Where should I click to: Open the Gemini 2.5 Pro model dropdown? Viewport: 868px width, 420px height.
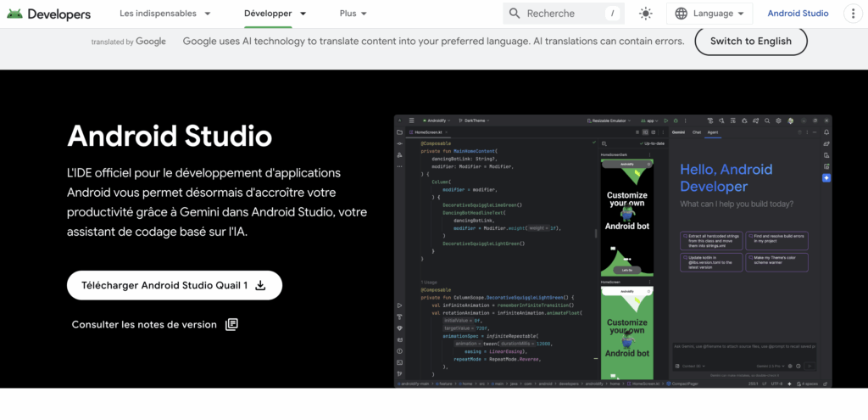(770, 367)
